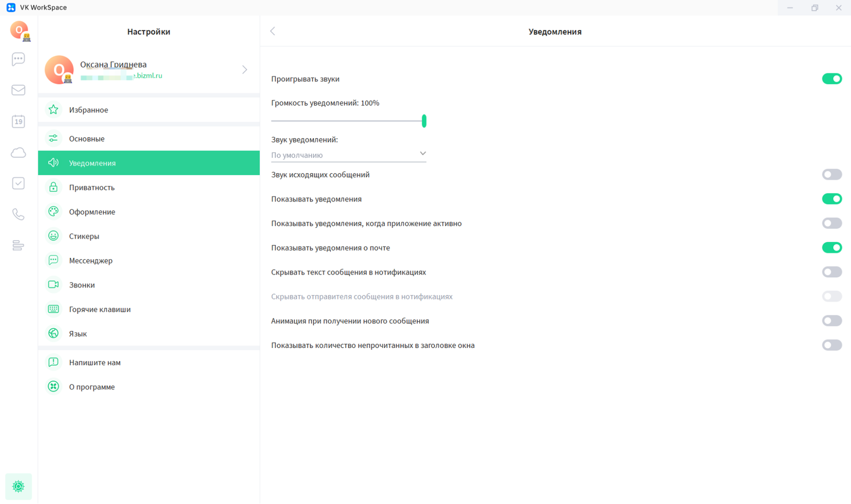
Task: Click Напишите нам feedback entry
Action: pyautogui.click(x=95, y=362)
